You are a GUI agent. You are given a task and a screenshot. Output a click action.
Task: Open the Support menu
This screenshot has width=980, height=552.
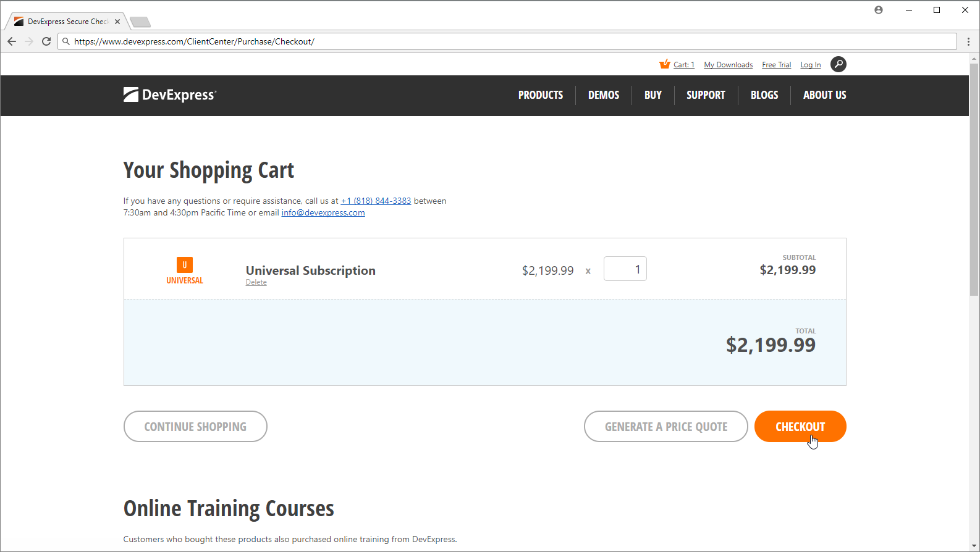706,95
